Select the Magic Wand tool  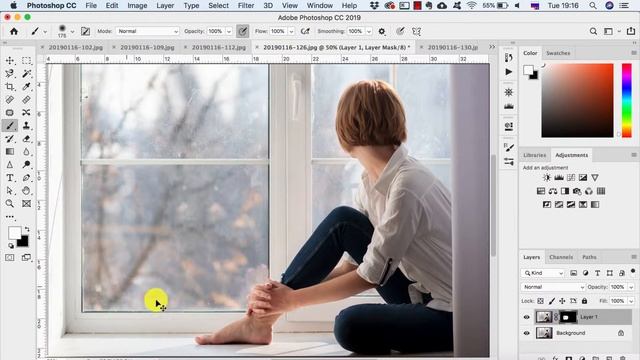tap(27, 73)
